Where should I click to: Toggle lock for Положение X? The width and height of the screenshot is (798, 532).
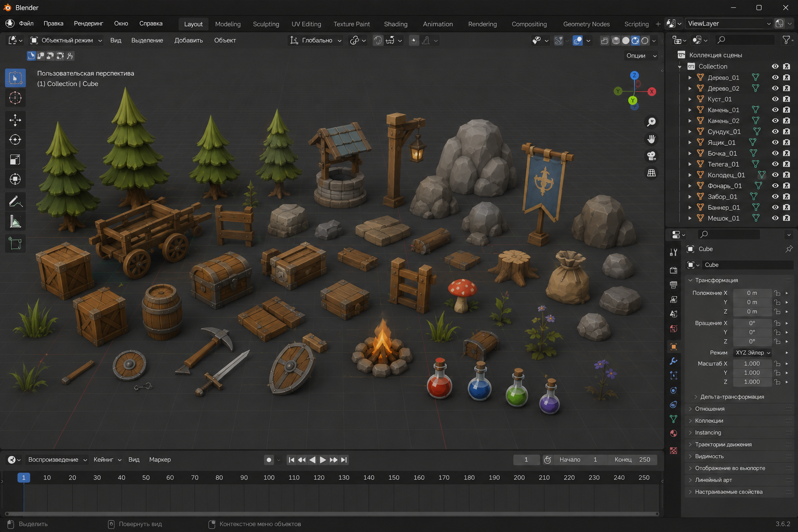point(777,293)
